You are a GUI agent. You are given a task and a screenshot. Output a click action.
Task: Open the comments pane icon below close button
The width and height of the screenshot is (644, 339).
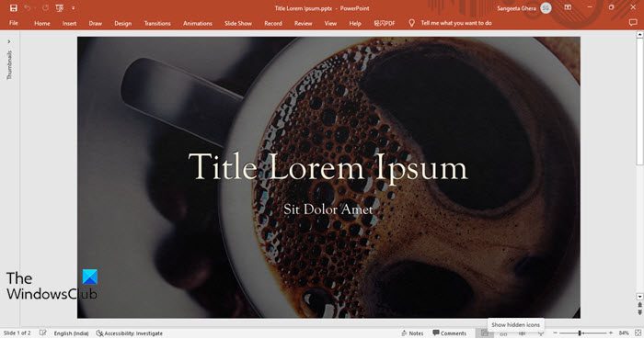[x=633, y=23]
